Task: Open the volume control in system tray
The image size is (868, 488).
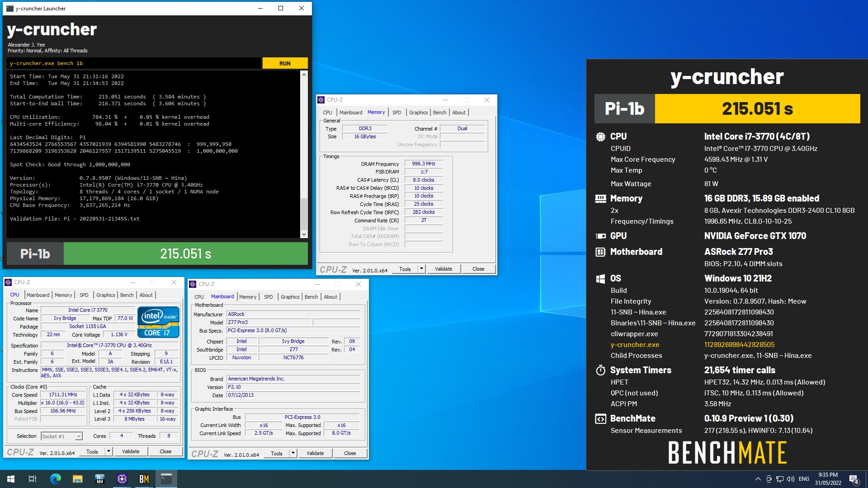Action: tap(791, 479)
